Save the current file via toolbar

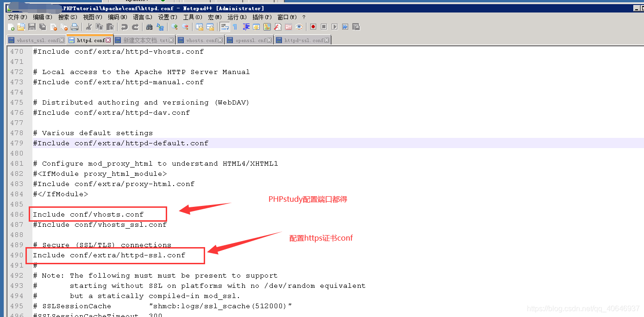tap(32, 27)
